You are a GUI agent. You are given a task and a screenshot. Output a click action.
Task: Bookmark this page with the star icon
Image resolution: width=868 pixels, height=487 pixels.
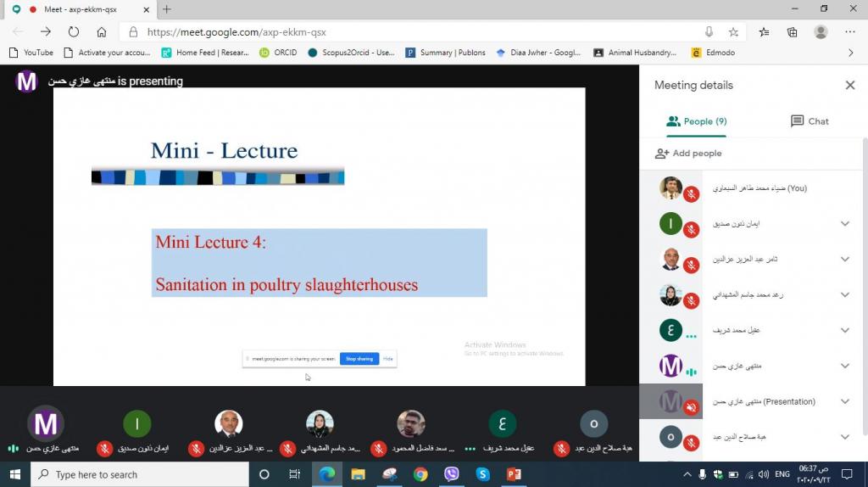733,32
